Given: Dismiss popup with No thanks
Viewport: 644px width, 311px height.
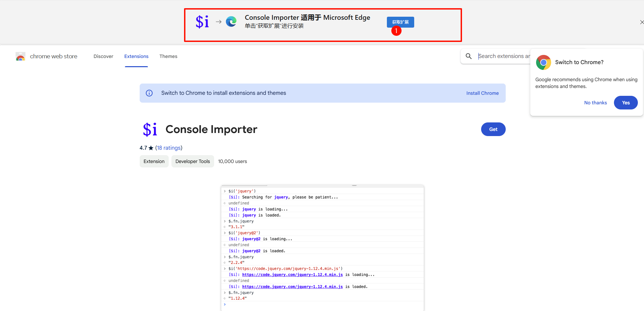Looking at the screenshot, I should [595, 103].
